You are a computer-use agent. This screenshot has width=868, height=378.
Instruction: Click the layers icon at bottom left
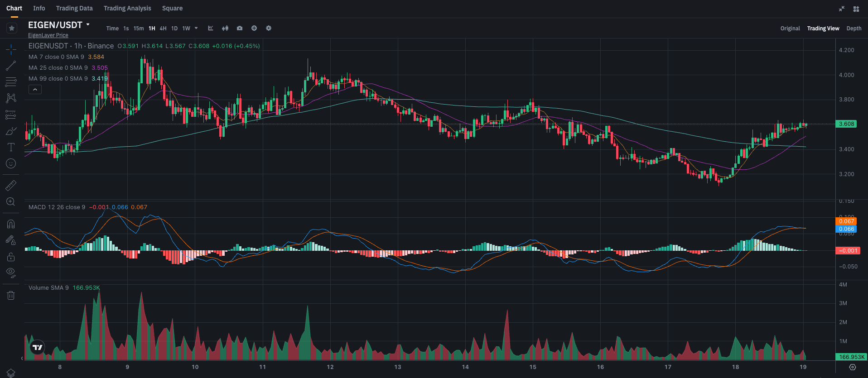[x=11, y=373]
